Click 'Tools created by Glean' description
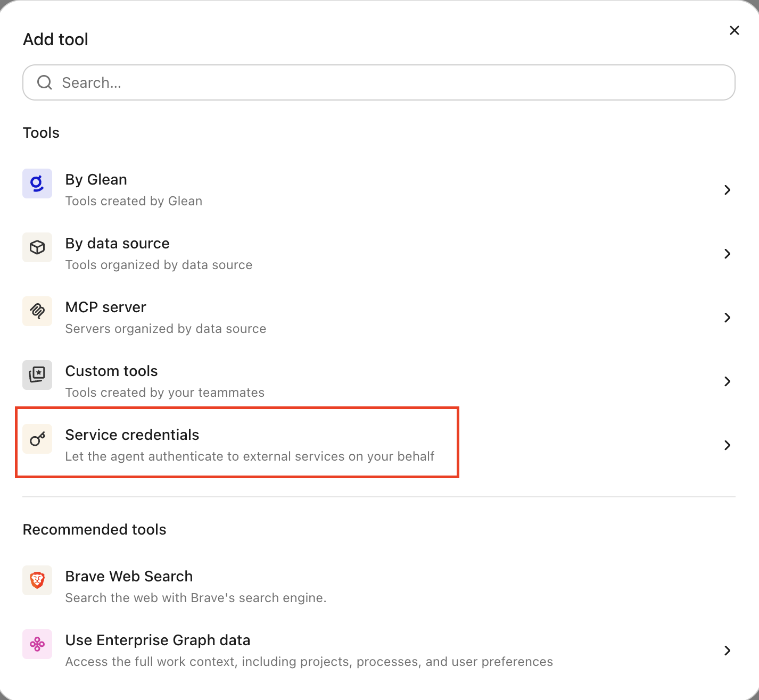 coord(134,201)
